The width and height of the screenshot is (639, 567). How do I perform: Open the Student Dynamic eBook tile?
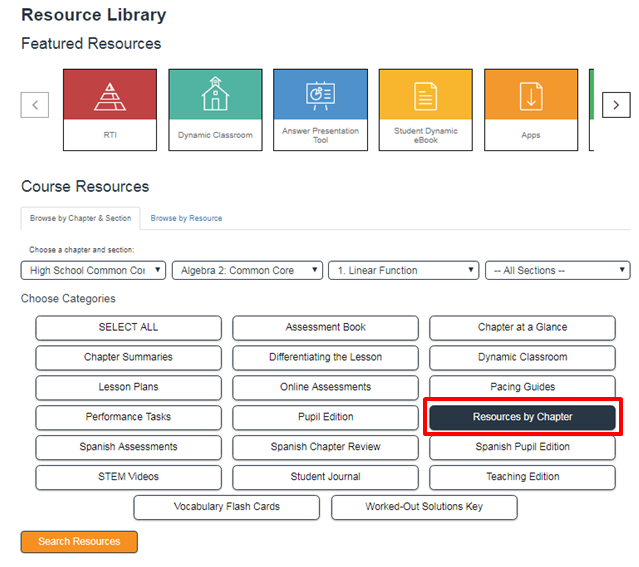point(426,109)
